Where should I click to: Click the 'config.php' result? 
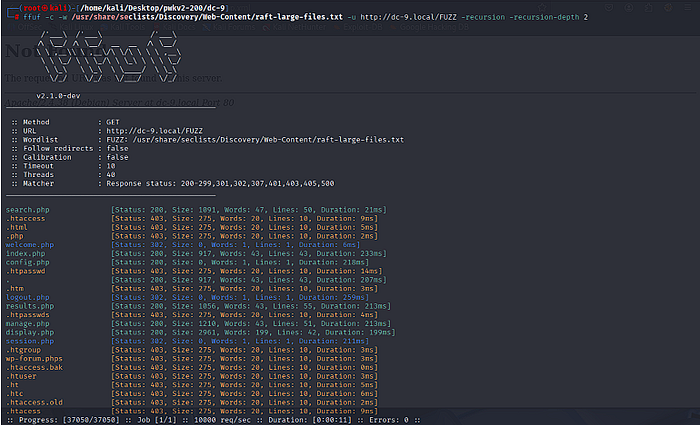(28, 262)
